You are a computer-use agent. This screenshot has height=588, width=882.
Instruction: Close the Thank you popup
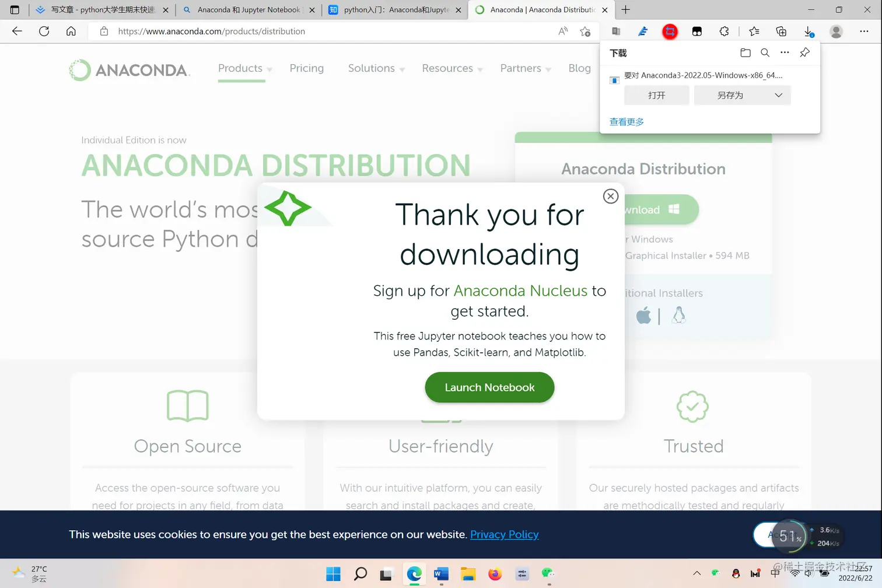610,196
